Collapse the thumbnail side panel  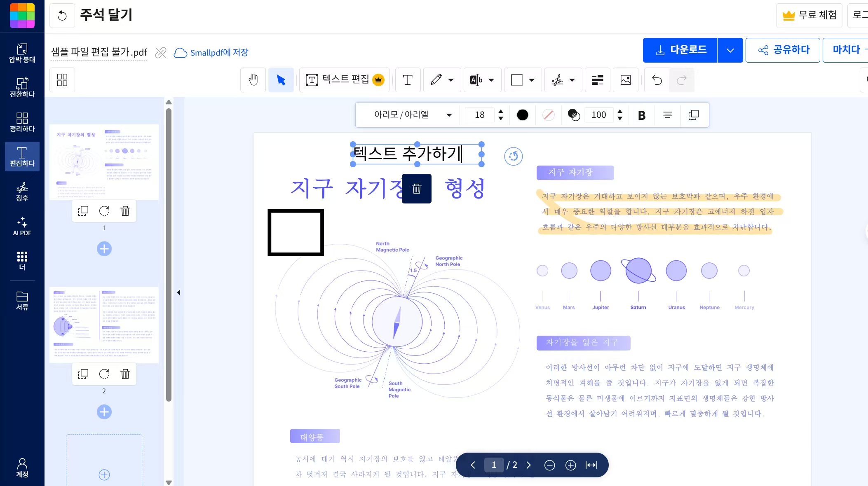tap(178, 292)
